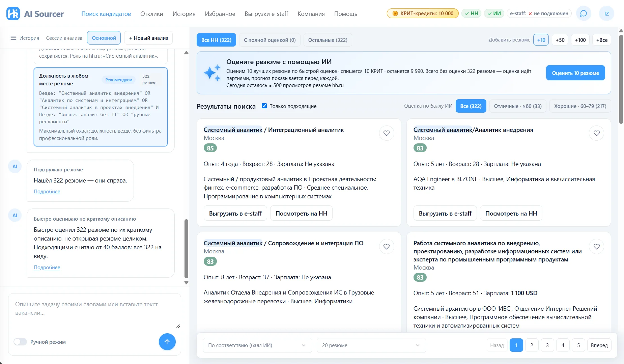The height and width of the screenshot is (364, 624).
Task: Select the Должность в любом месте резюме card
Action: 101,107
